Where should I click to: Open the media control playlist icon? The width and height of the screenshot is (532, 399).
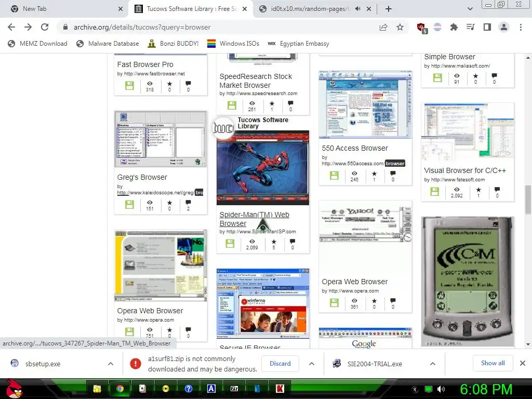click(470, 27)
